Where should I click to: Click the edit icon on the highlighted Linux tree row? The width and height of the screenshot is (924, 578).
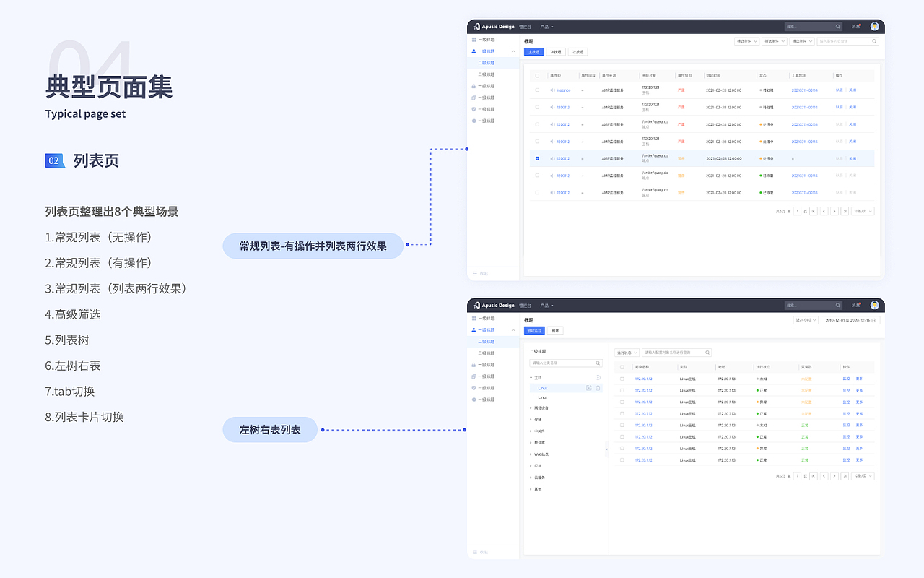point(588,388)
